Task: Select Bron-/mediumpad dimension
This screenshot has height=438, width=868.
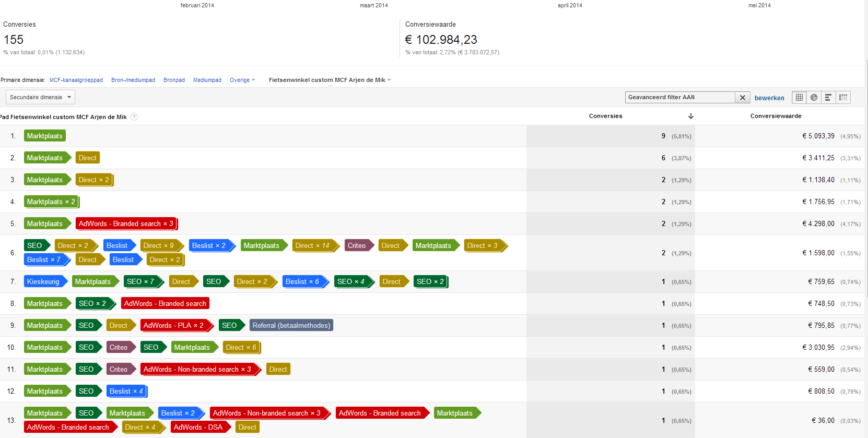Action: [x=133, y=80]
